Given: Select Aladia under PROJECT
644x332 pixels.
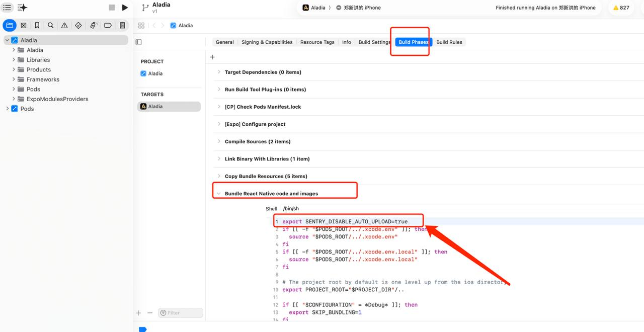Looking at the screenshot, I should (x=155, y=73).
